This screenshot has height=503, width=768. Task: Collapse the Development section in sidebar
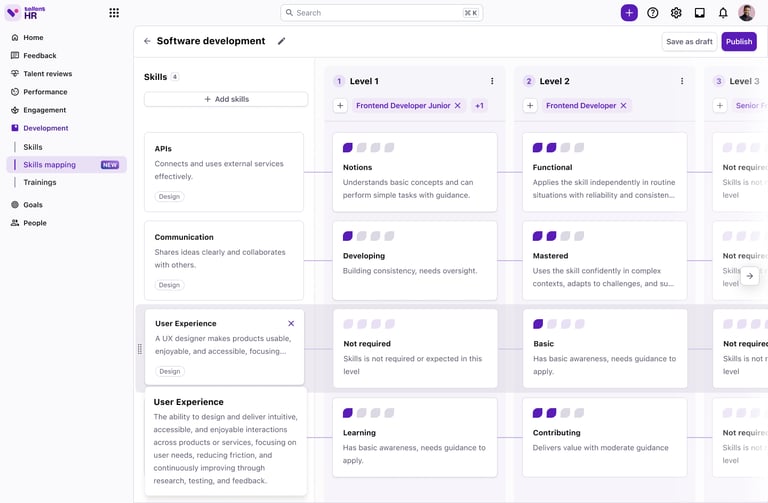pyautogui.click(x=46, y=128)
